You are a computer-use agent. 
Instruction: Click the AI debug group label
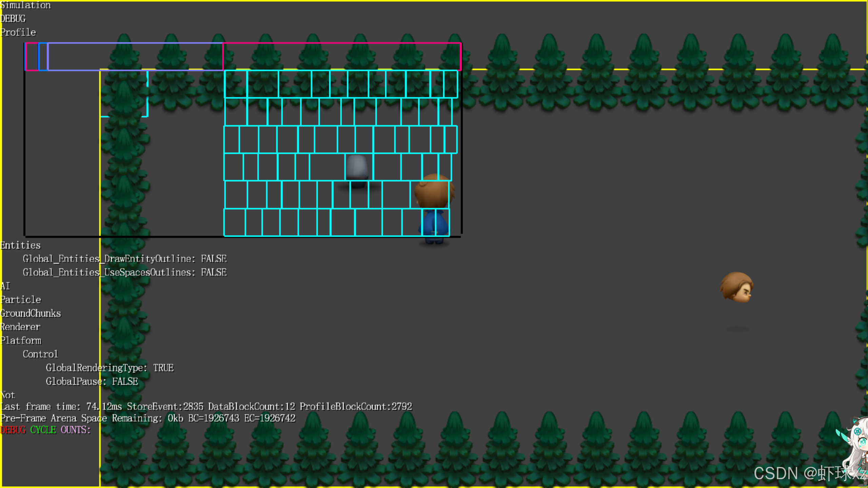[x=5, y=286]
